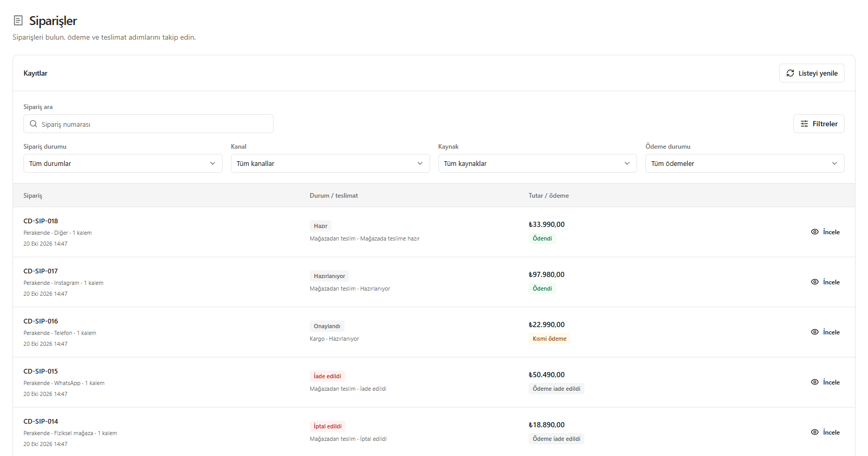Expand the Kaynak dropdown Tüm kaynaklar
The height and width of the screenshot is (456, 868).
537,163
